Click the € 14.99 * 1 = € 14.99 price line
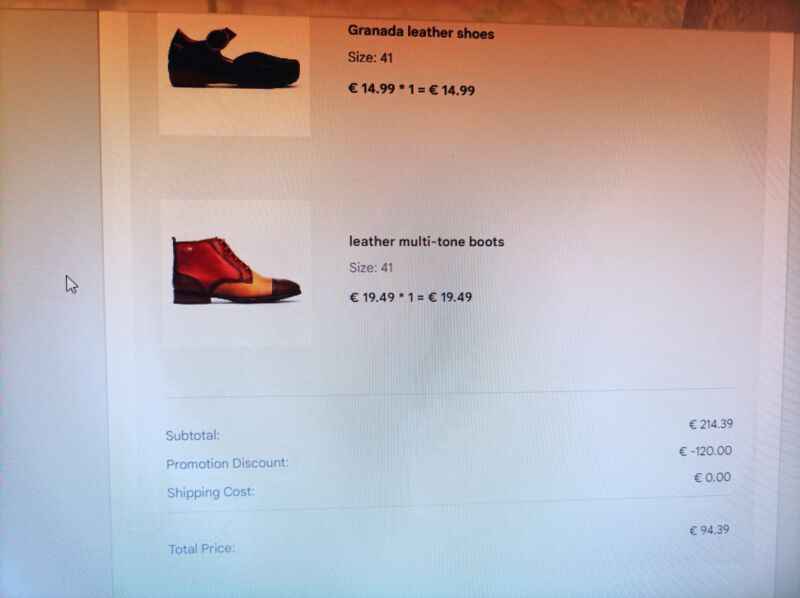This screenshot has width=800, height=598. pyautogui.click(x=411, y=89)
